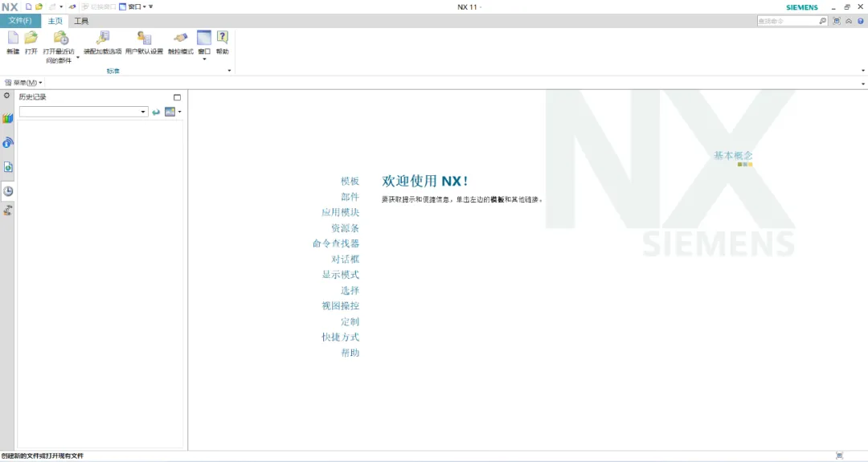The image size is (868, 462).
Task: Toggle 触控模式 touch mode icon
Action: 181,38
